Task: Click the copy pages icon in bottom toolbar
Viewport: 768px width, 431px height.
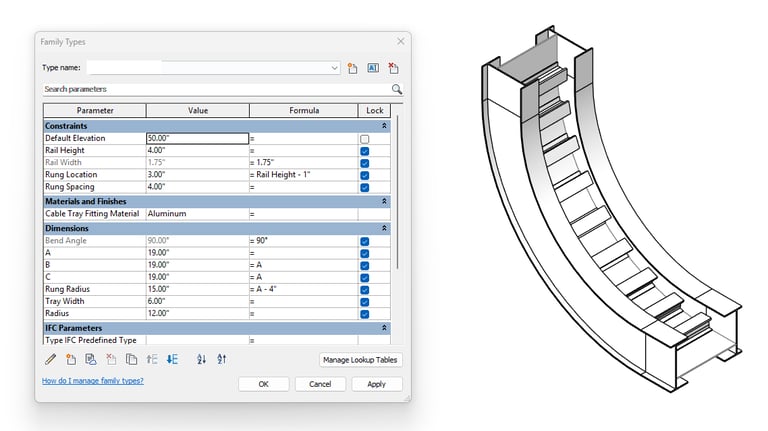Action: [x=131, y=359]
